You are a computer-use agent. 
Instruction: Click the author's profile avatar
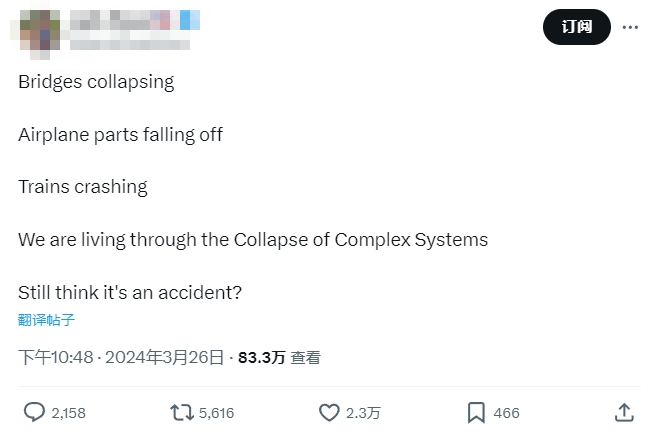pyautogui.click(x=37, y=29)
